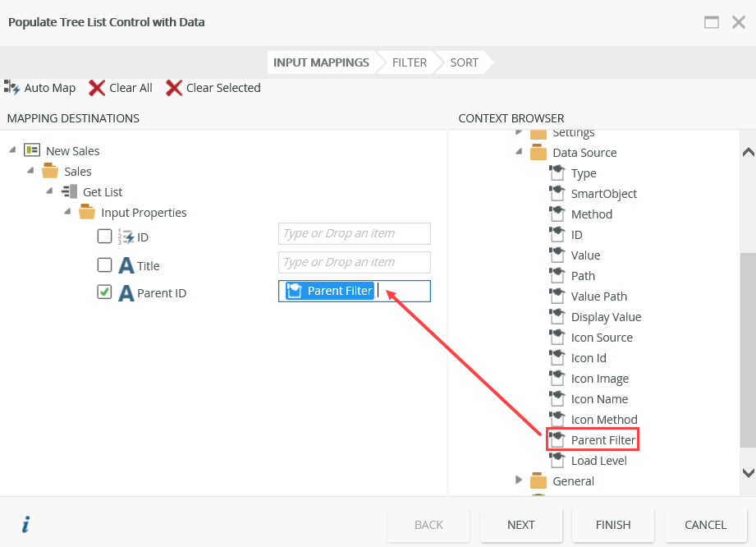Click the Icon Source property icon
This screenshot has height=547, width=756.
pyautogui.click(x=557, y=338)
